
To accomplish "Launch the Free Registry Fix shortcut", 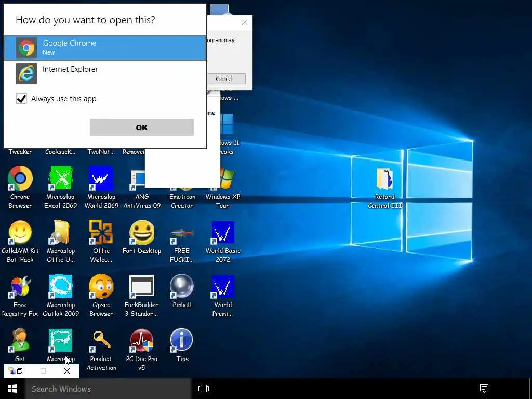I will (20, 295).
